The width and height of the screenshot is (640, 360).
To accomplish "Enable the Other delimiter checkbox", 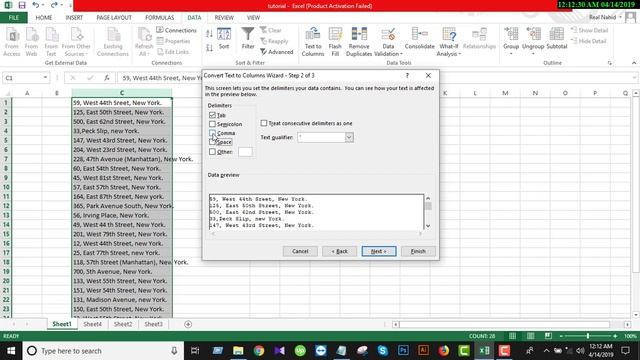I will tap(212, 152).
